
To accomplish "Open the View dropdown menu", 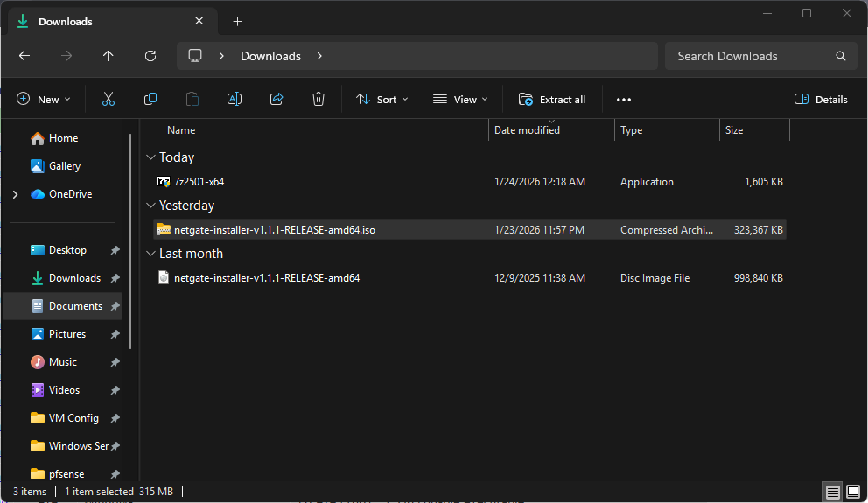I will [461, 100].
